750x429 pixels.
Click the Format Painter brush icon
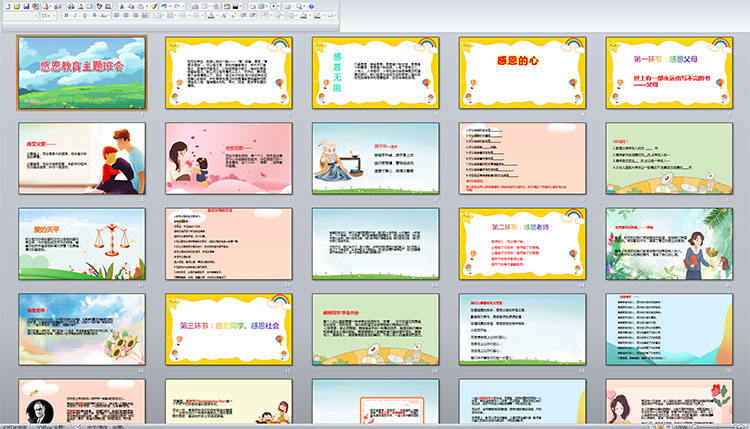click(x=154, y=7)
